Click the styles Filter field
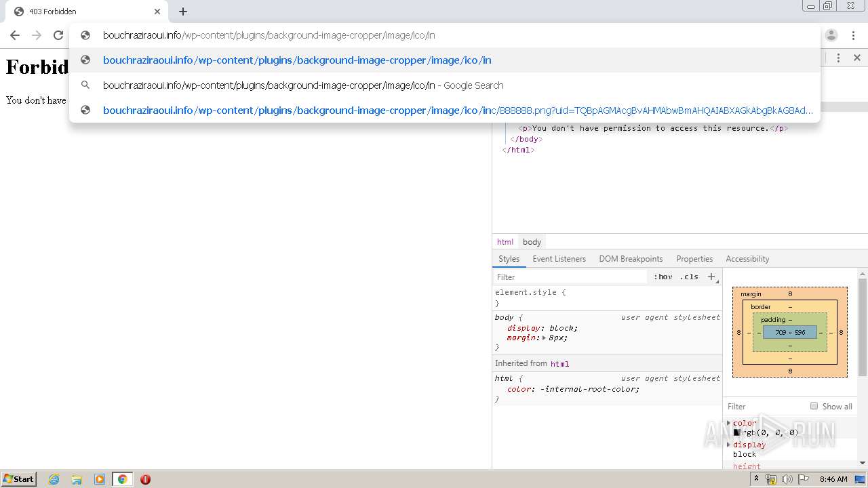The height and width of the screenshot is (488, 868). pos(571,277)
